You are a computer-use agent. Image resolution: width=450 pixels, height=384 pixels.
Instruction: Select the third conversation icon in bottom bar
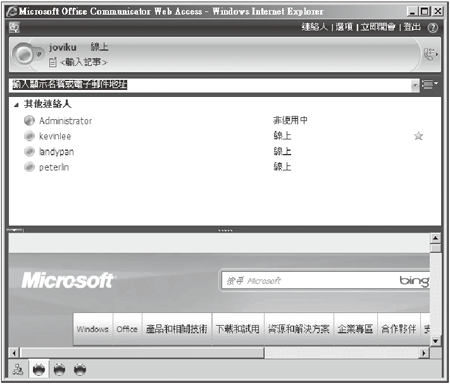tap(80, 369)
